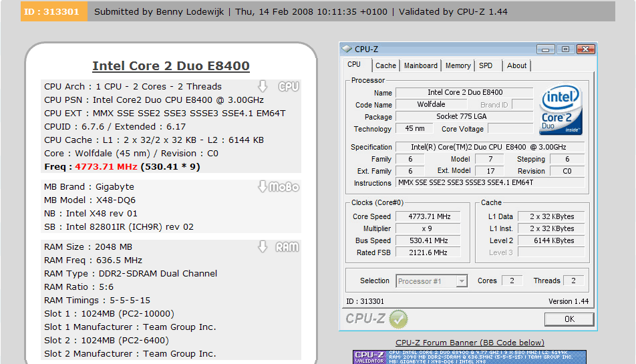Click the RAM Ratio : 5:6 line

coord(79,287)
